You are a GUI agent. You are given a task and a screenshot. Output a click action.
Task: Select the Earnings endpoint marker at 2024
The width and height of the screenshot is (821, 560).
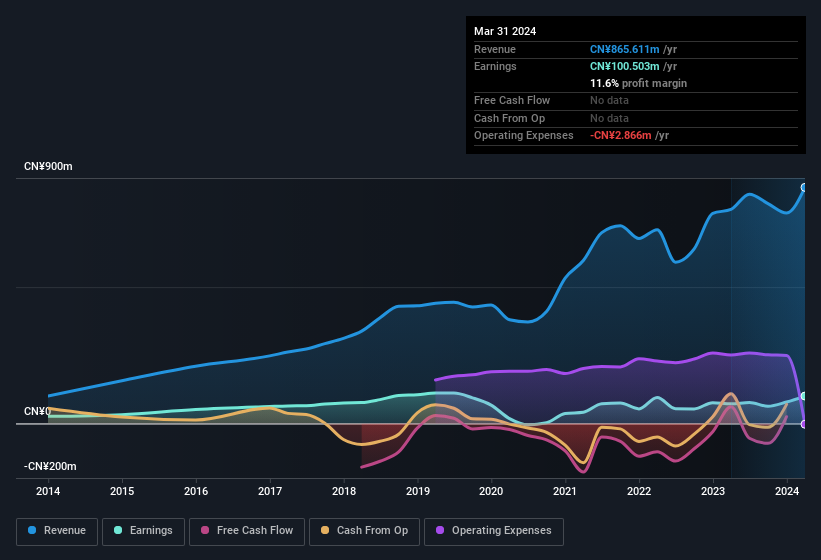coord(804,396)
